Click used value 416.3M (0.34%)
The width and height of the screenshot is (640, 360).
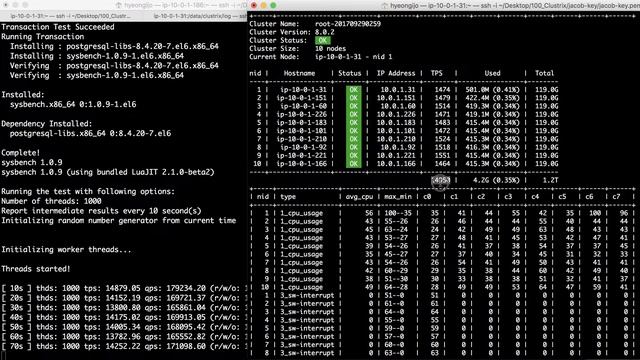coord(493,147)
